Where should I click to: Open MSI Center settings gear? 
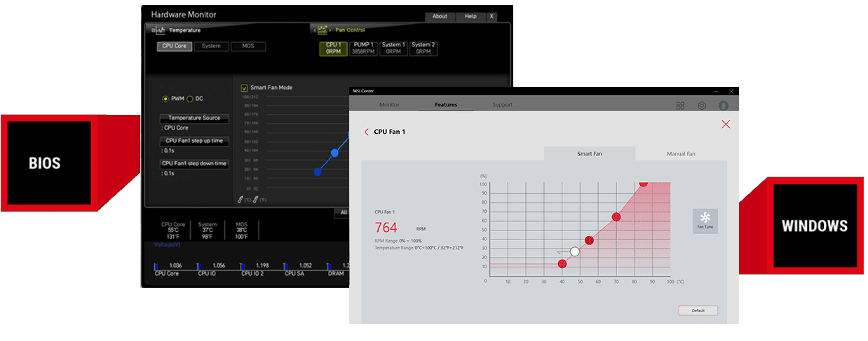coord(701,106)
